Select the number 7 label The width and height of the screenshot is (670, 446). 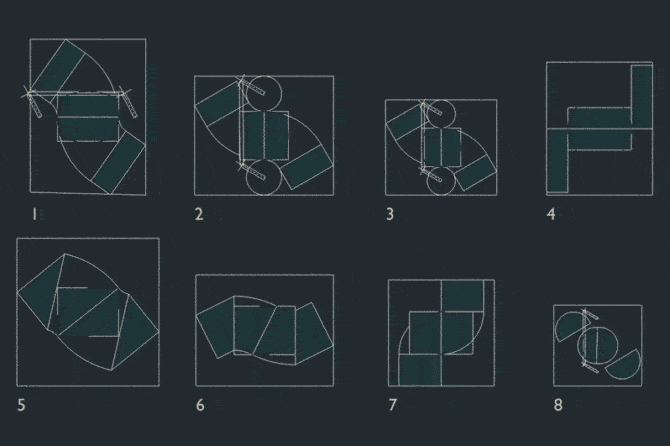[393, 405]
